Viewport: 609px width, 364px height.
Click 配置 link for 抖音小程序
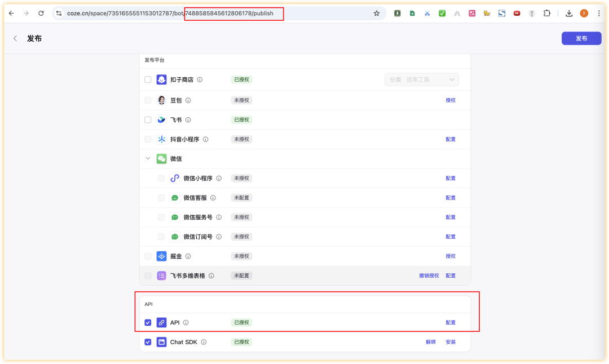451,139
